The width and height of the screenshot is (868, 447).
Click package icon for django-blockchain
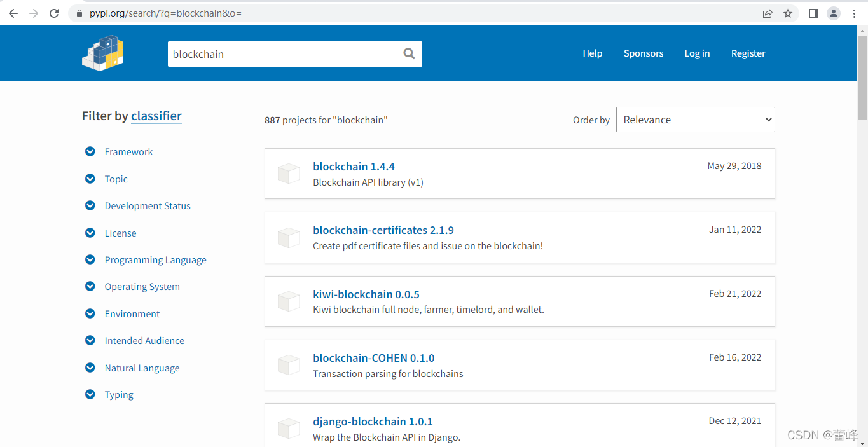(289, 429)
